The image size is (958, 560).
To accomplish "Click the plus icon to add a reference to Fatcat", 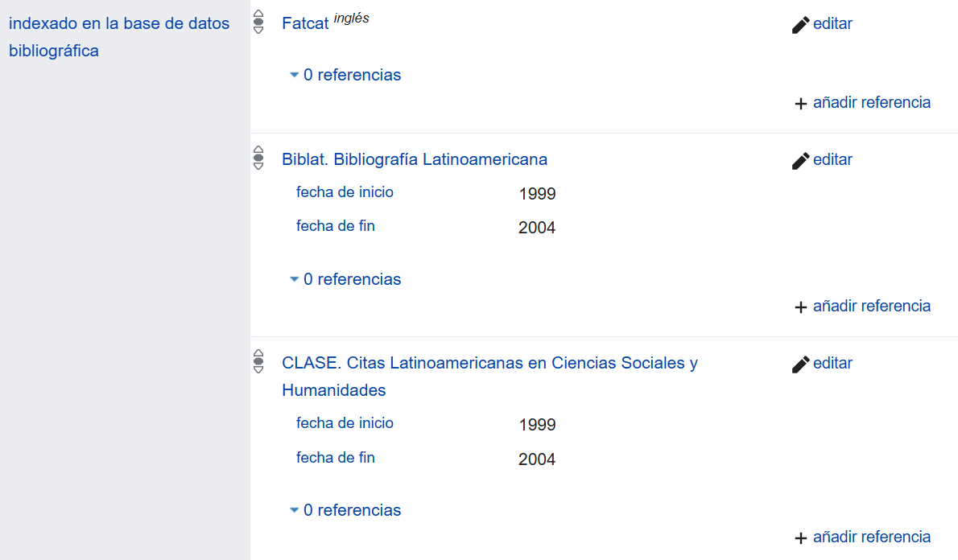I will 799,103.
